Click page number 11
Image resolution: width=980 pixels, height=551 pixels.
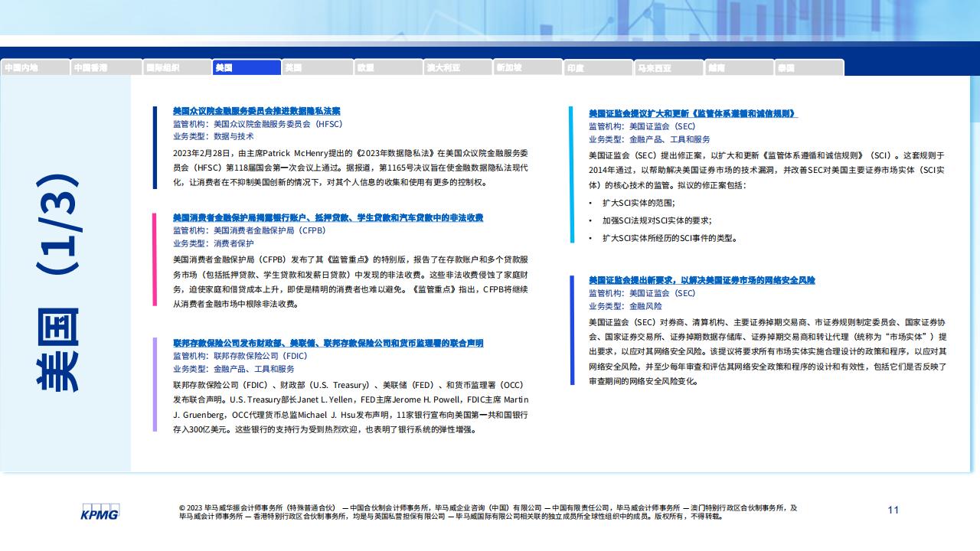click(893, 510)
